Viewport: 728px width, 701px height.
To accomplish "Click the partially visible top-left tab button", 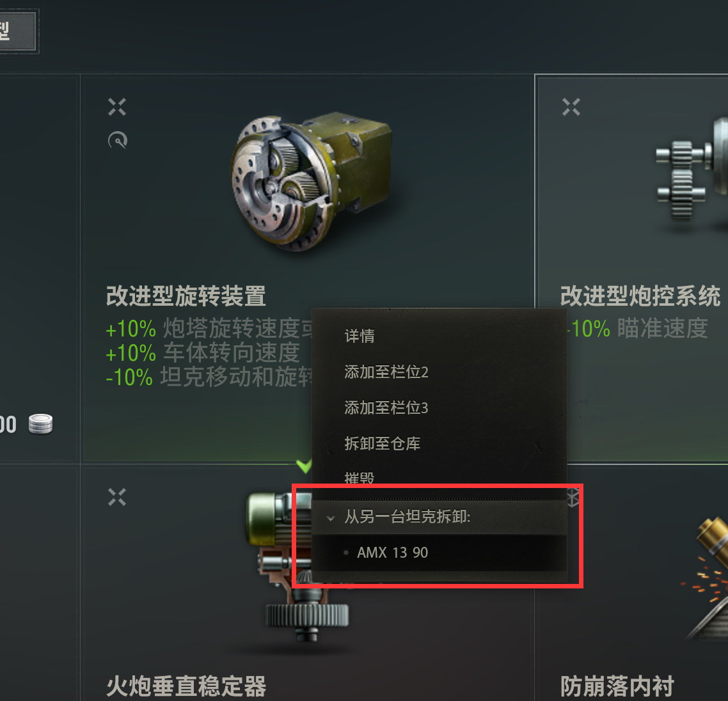I will (x=18, y=31).
